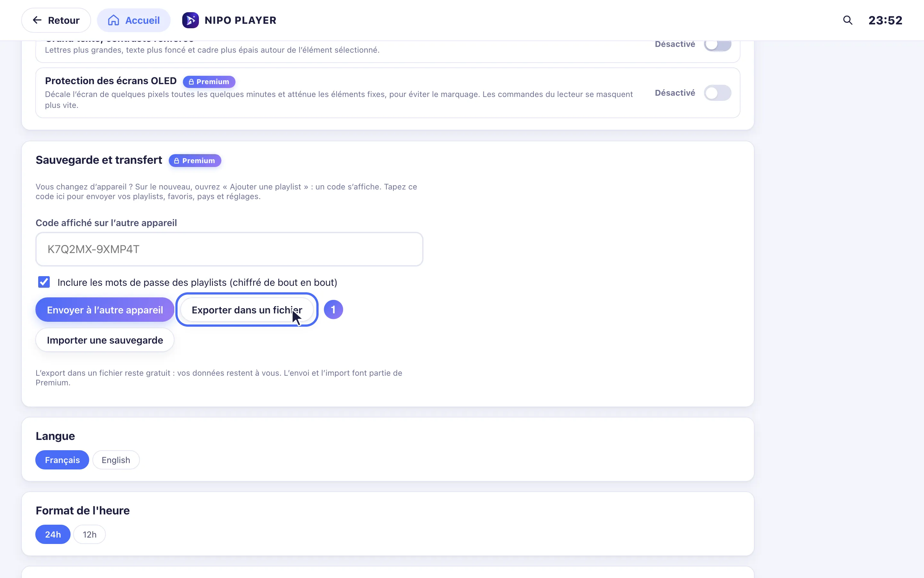This screenshot has height=578, width=924.
Task: Click the Premium badge next to Protection des écrans OLED
Action: coord(209,82)
